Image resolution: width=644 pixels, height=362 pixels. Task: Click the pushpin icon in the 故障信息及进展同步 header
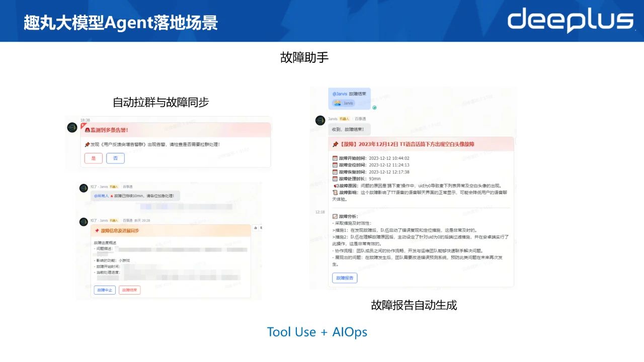pyautogui.click(x=97, y=230)
